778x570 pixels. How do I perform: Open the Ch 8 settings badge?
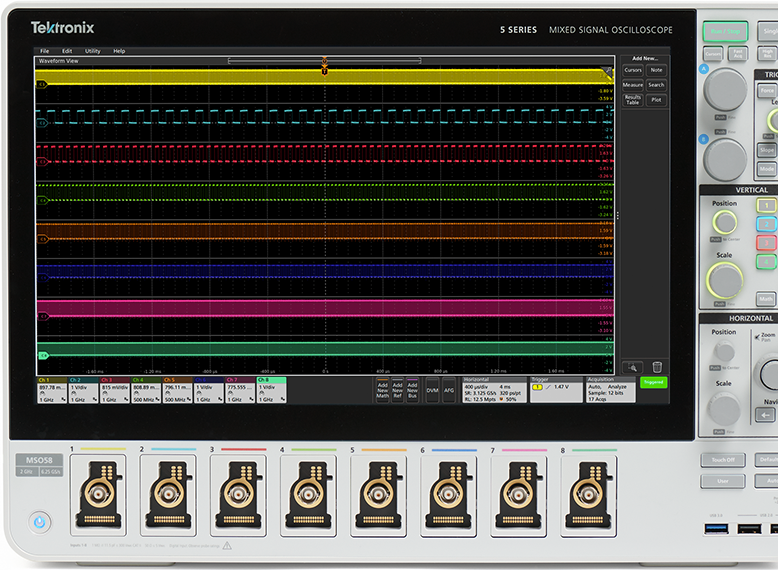point(271,390)
